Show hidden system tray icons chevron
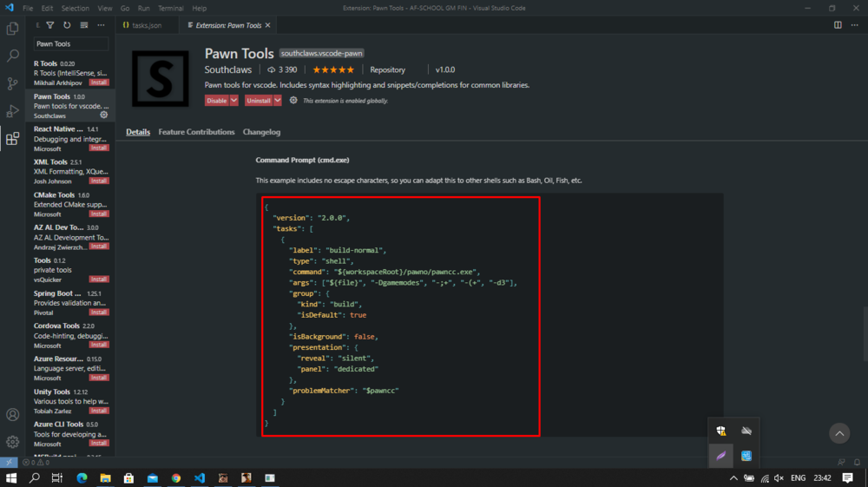 [733, 477]
